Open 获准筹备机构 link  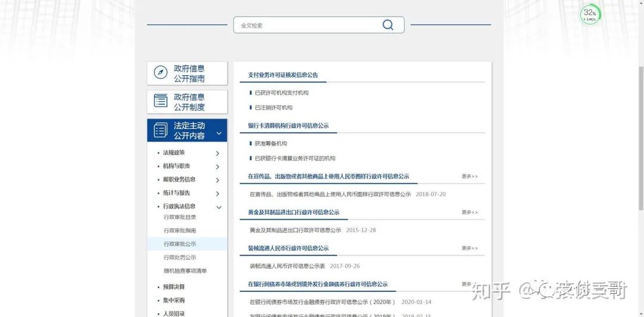point(271,143)
